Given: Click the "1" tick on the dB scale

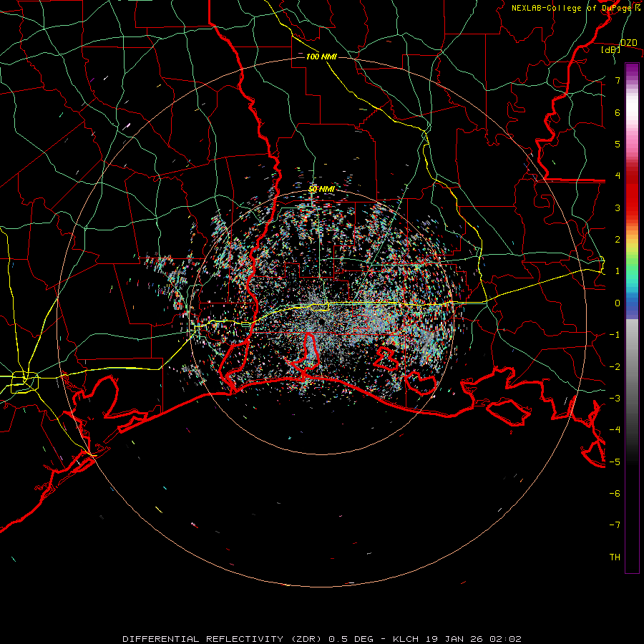Looking at the screenshot, I should click(x=618, y=271).
